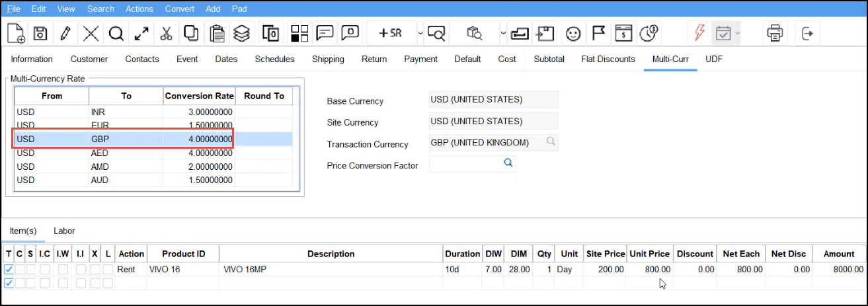
Task: Click the +SR toolbar button
Action: [391, 33]
